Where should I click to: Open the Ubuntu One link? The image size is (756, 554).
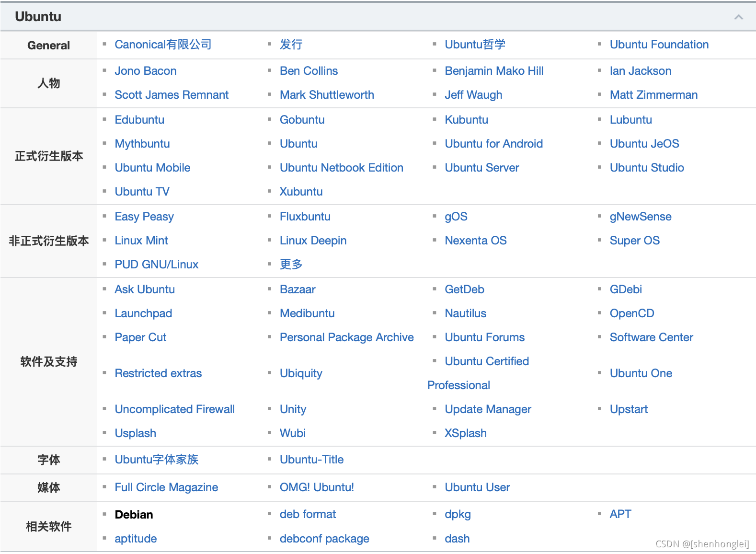pyautogui.click(x=641, y=373)
